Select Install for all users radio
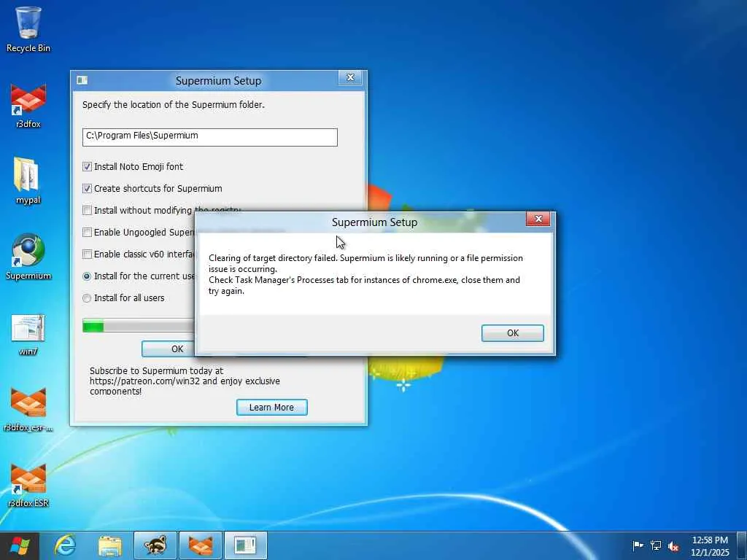The height and width of the screenshot is (560, 747). pyautogui.click(x=87, y=298)
